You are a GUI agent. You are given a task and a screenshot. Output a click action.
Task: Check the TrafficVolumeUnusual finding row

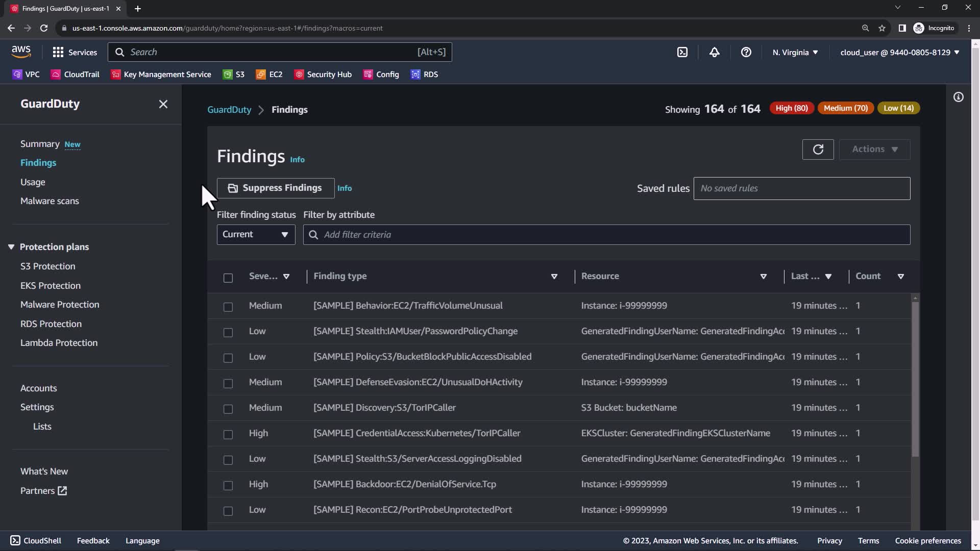click(x=228, y=307)
